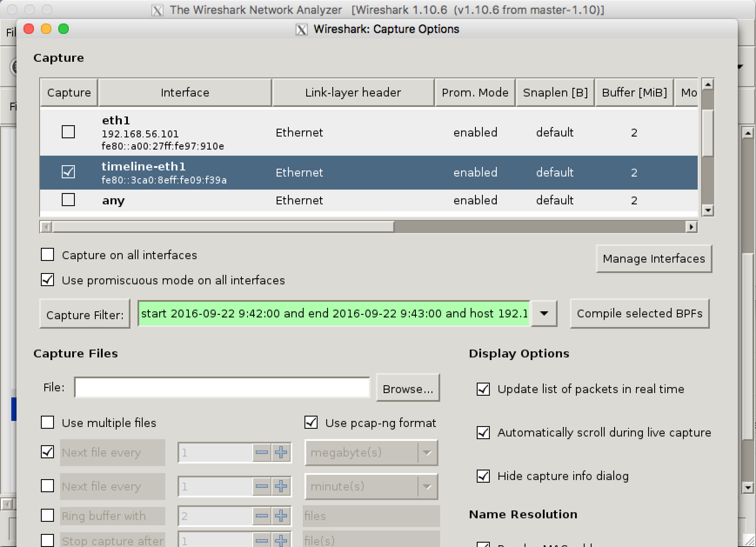The image size is (756, 547).
Task: Sort by the Capture column header
Action: click(69, 93)
